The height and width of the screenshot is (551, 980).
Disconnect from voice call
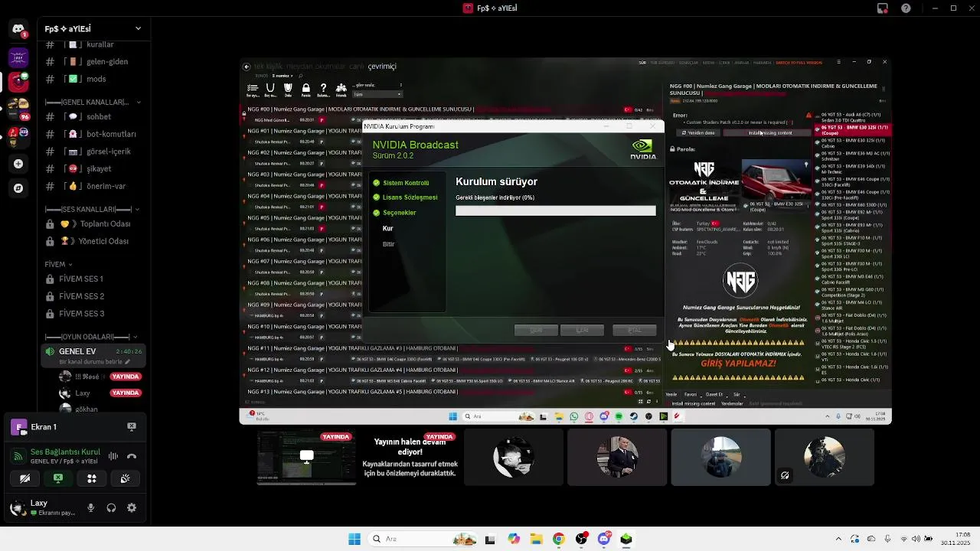coord(132,456)
